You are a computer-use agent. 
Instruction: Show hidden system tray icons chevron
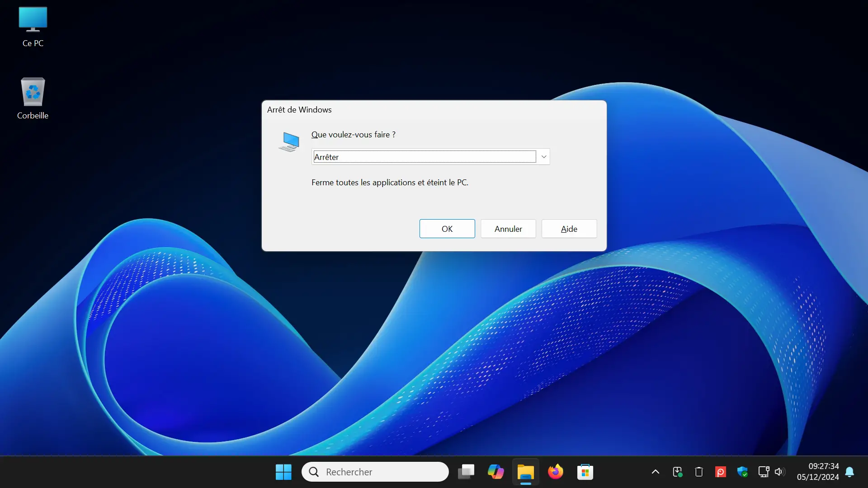(656, 472)
